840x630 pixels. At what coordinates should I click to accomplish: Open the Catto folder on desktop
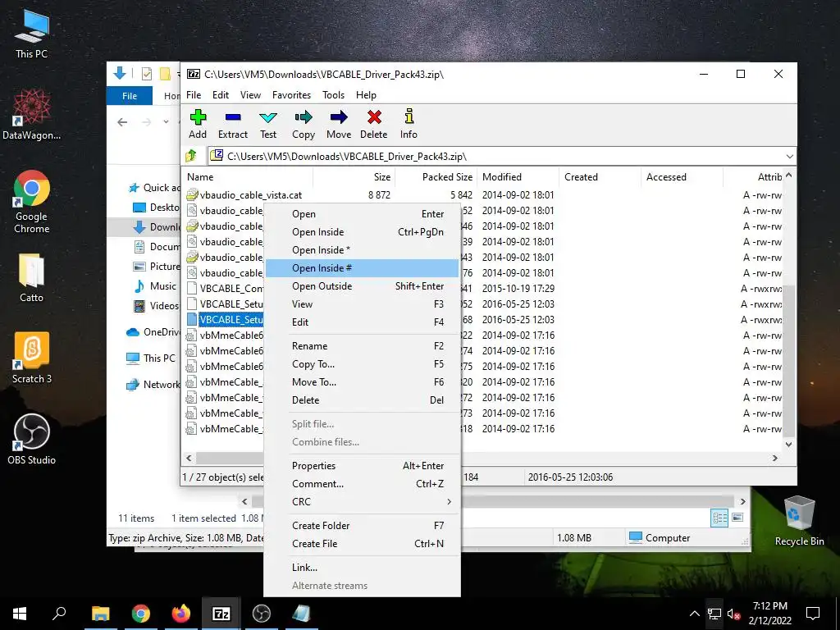pos(32,277)
